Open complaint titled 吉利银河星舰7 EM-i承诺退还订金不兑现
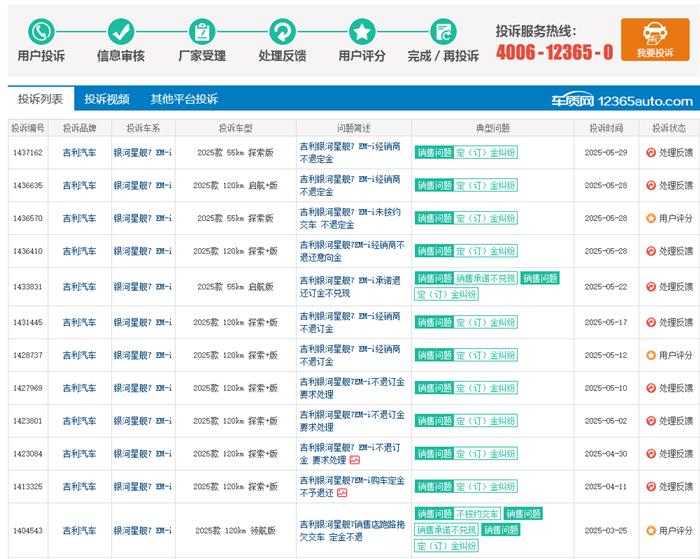 pyautogui.click(x=350, y=287)
